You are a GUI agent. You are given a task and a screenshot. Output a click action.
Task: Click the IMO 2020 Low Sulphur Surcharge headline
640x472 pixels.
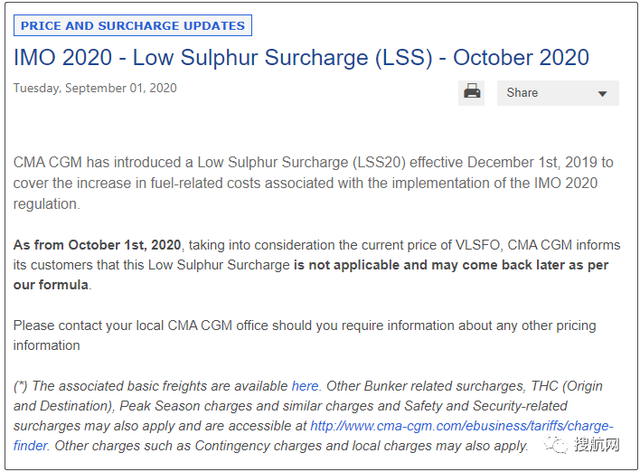click(301, 58)
